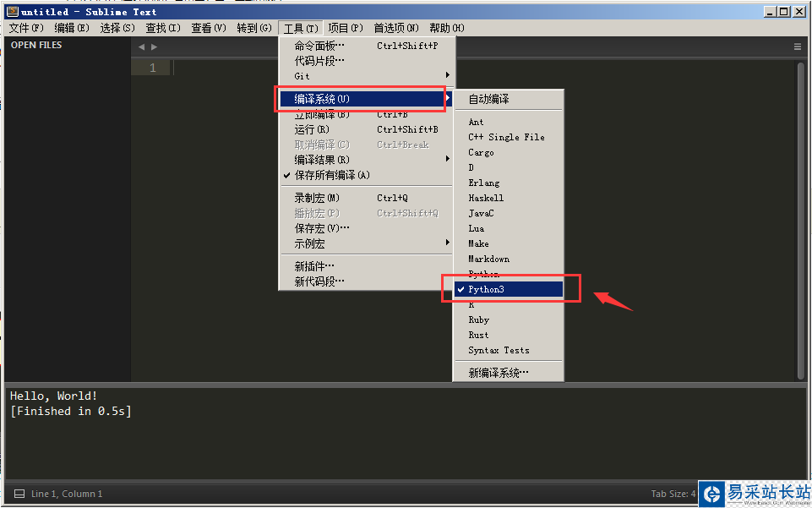
Task: Close the 工具(T) menu
Action: tap(301, 28)
